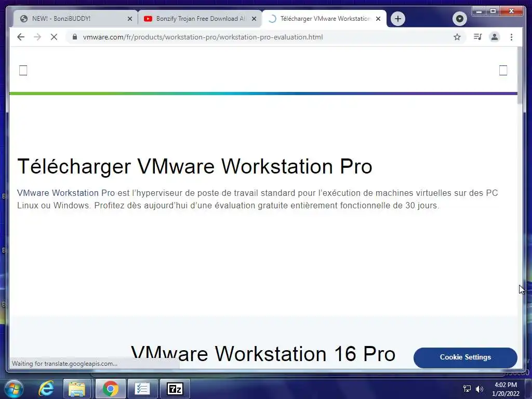This screenshot has width=532, height=399.
Task: Close the Télécharger VMware Workstation tab
Action: point(378,19)
